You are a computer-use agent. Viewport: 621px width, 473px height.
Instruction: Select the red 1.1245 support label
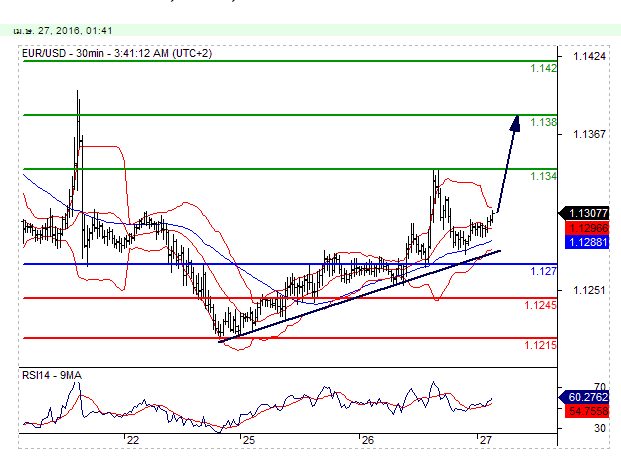pos(540,305)
